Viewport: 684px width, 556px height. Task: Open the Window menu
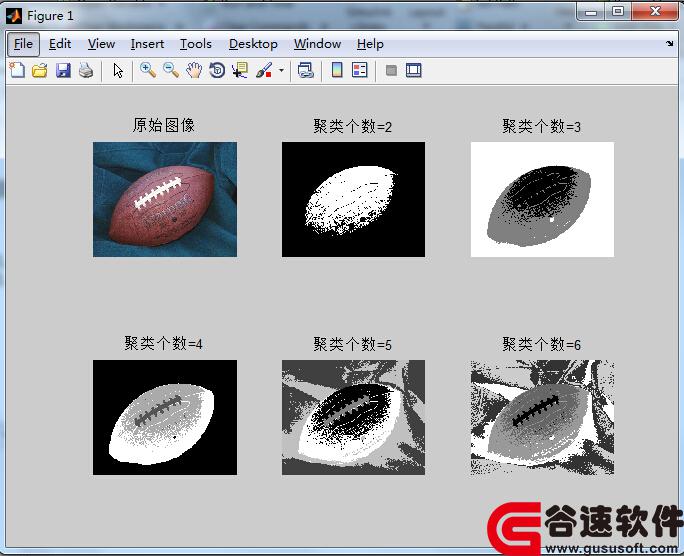pos(317,44)
